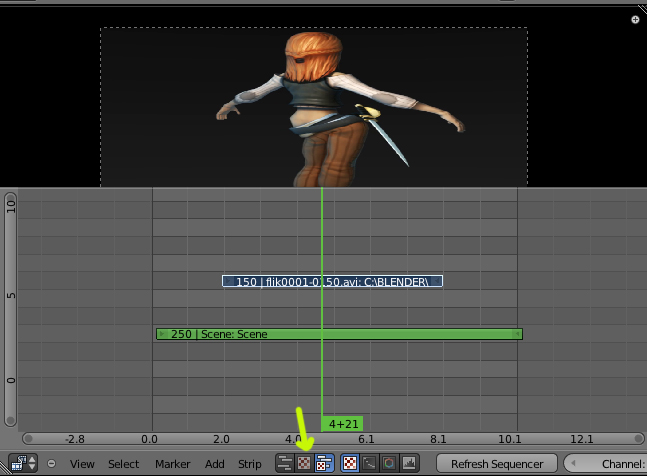
Task: Open the Marker menu
Action: pos(172,464)
